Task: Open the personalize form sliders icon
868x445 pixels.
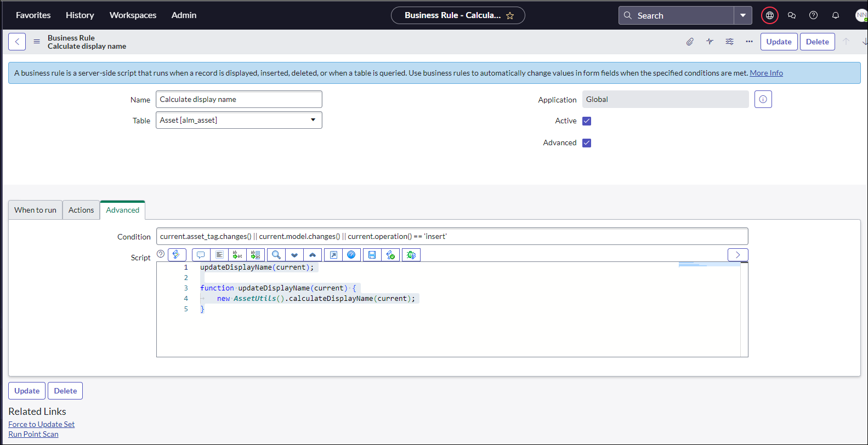Action: pyautogui.click(x=729, y=42)
